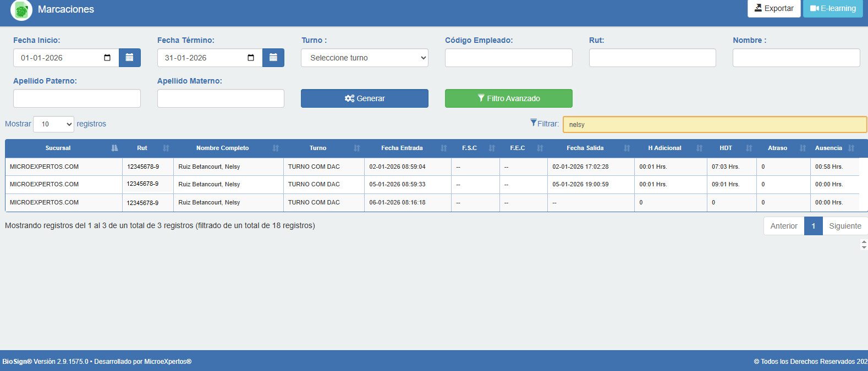Click Ausencia value 00:58 Hrs.
The image size is (868, 371).
tap(829, 167)
